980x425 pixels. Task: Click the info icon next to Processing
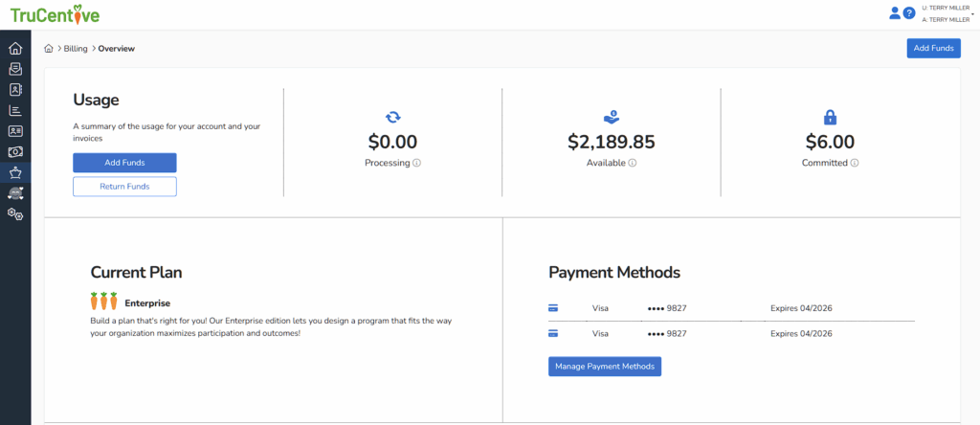[x=417, y=164]
